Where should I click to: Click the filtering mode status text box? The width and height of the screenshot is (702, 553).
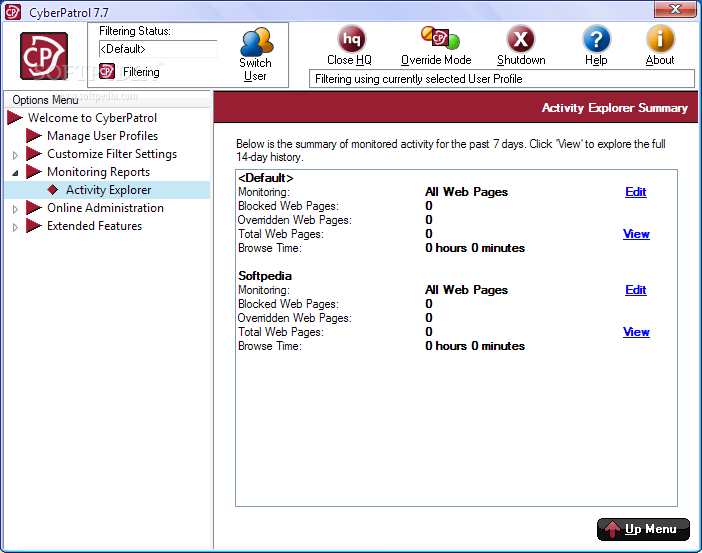click(501, 79)
